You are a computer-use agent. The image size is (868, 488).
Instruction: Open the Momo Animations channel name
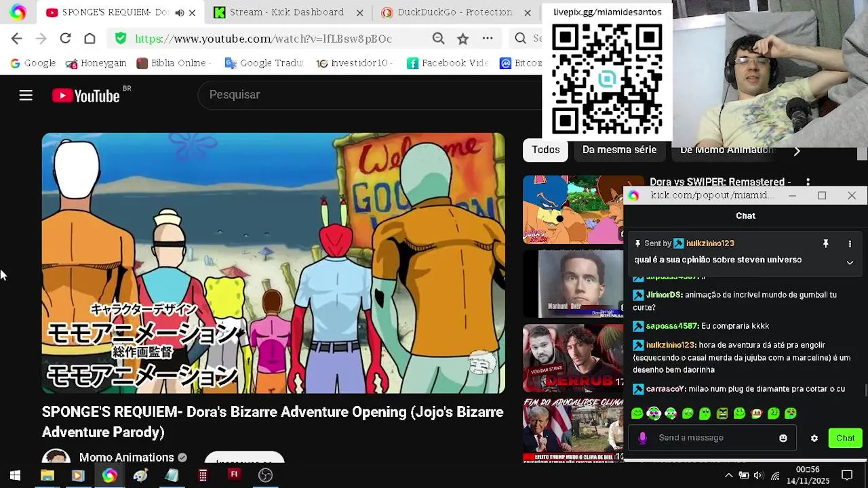pyautogui.click(x=127, y=457)
